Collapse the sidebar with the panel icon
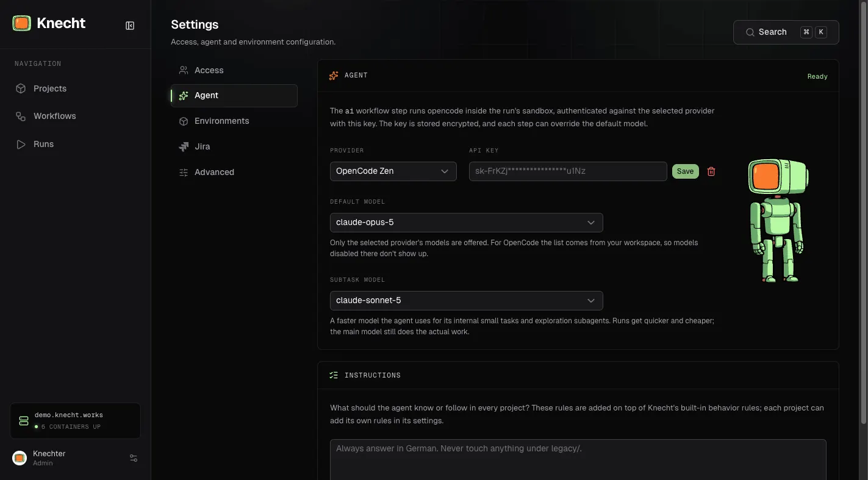This screenshot has width=868, height=480. coord(130,26)
